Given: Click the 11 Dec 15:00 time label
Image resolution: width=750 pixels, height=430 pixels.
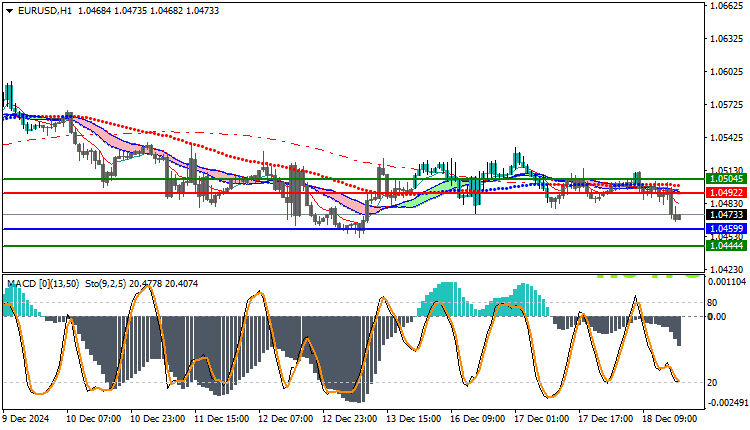Looking at the screenshot, I should point(221,419).
